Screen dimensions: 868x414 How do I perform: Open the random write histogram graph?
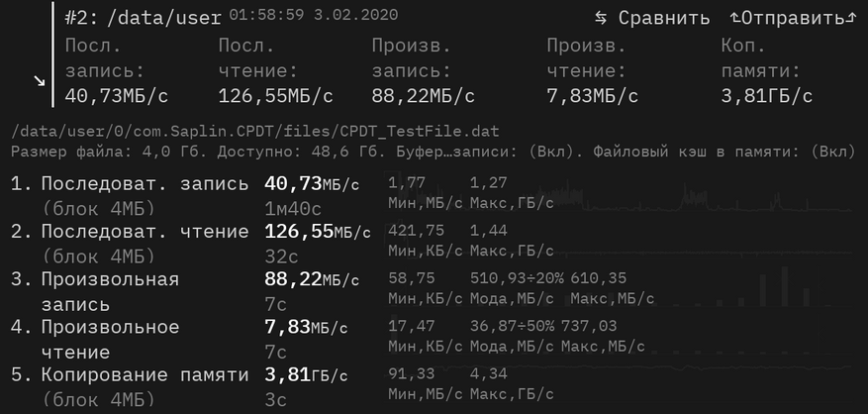[x=620, y=291]
